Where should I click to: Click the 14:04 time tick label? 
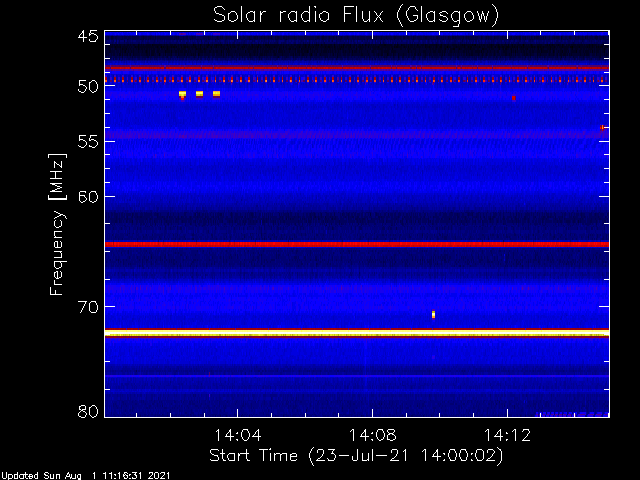pyautogui.click(x=238, y=435)
